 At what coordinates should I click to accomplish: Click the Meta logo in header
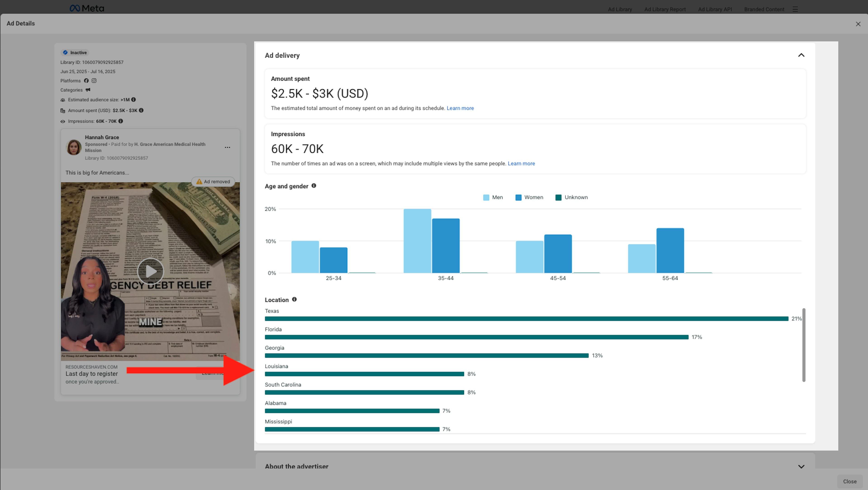tap(87, 8)
